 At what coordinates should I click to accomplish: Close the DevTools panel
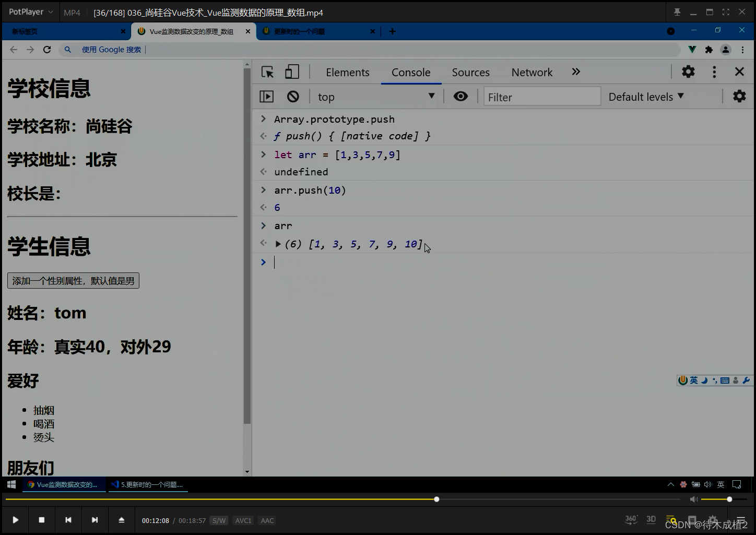pos(739,72)
